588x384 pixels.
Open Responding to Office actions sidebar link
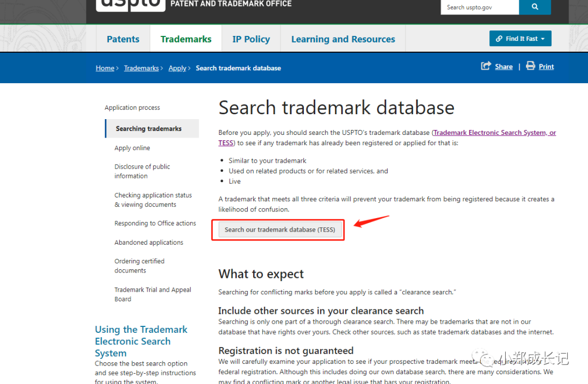coord(155,224)
